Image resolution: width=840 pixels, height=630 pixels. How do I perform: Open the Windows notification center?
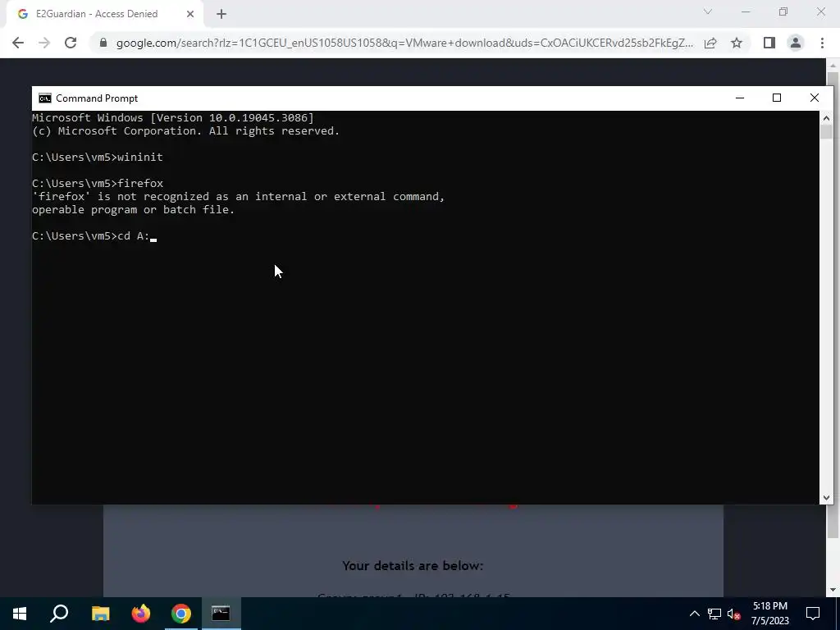click(813, 614)
